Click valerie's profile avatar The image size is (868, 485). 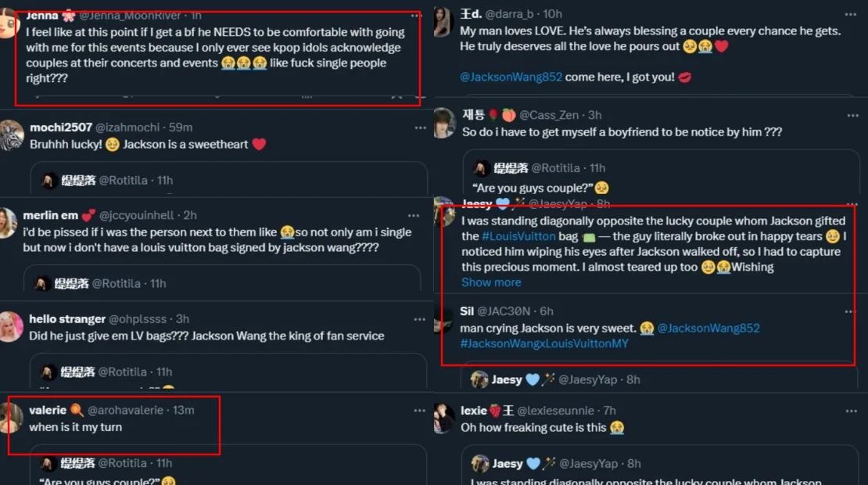(x=11, y=418)
